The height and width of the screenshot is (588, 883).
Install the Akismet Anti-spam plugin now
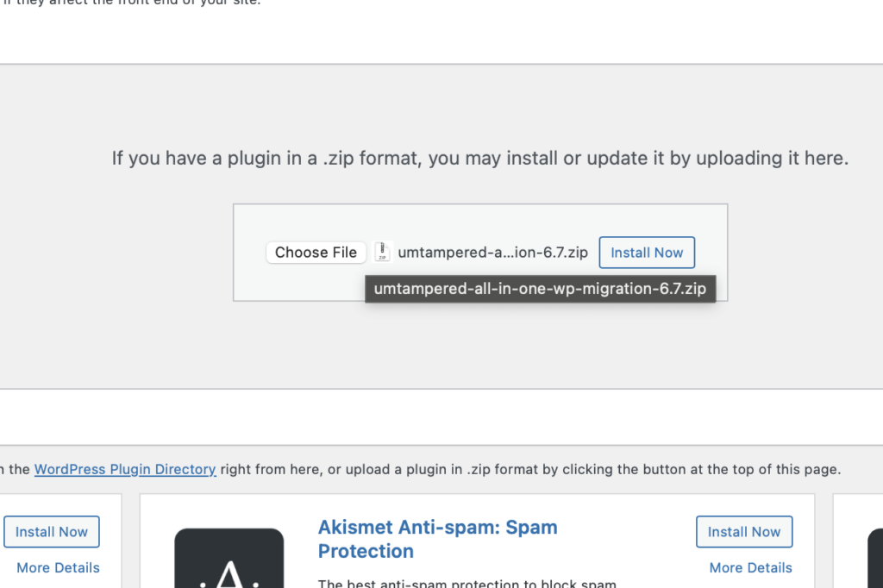(x=744, y=532)
